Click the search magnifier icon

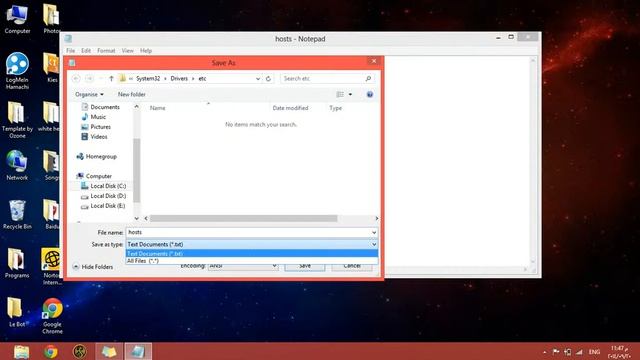click(x=368, y=78)
